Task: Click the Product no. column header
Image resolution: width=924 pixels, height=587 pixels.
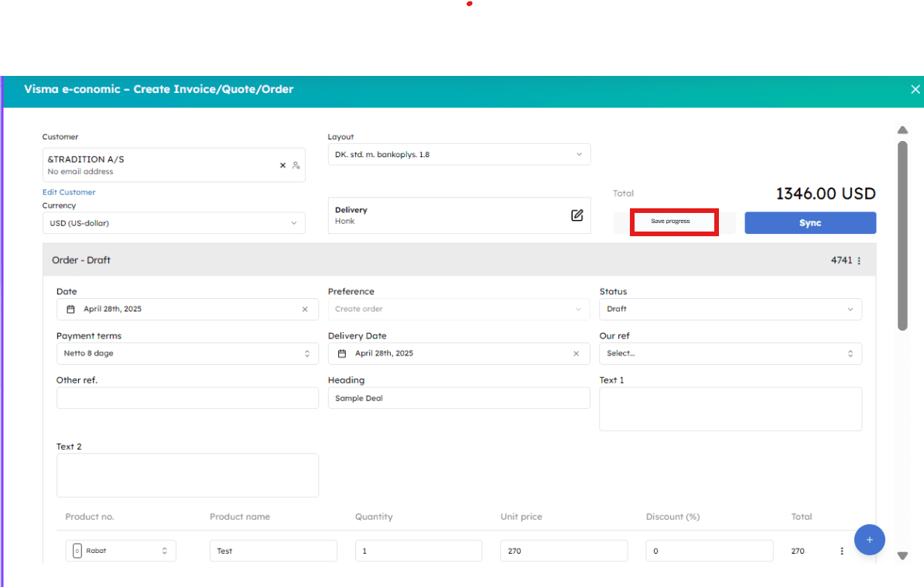Action: coord(90,517)
